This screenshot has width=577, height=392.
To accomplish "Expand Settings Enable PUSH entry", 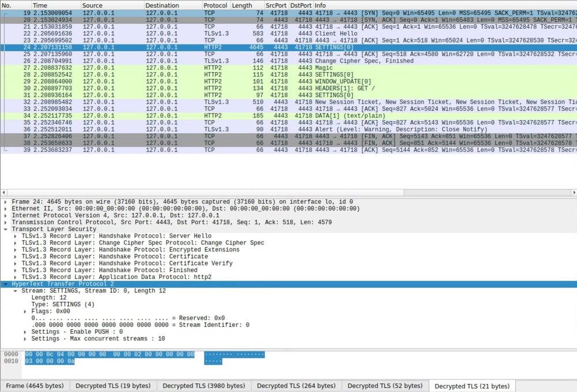I will coord(25,331).
